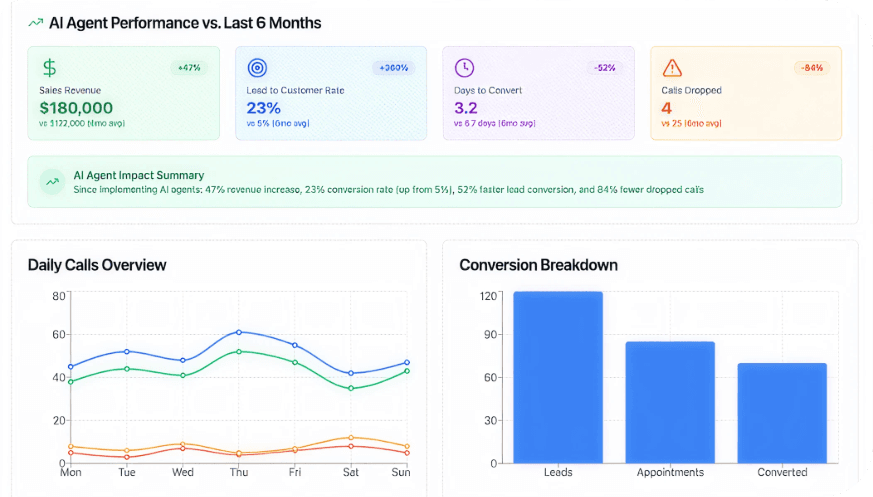Click the AI Agent Impact Summary trend icon

[x=50, y=182]
